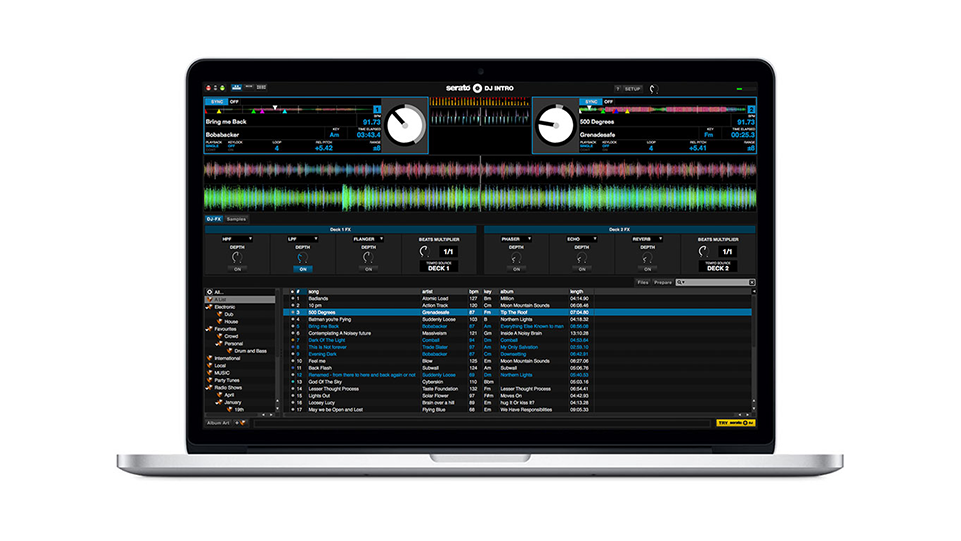
Task: Open the PHASER effect dropdown
Action: 515,239
